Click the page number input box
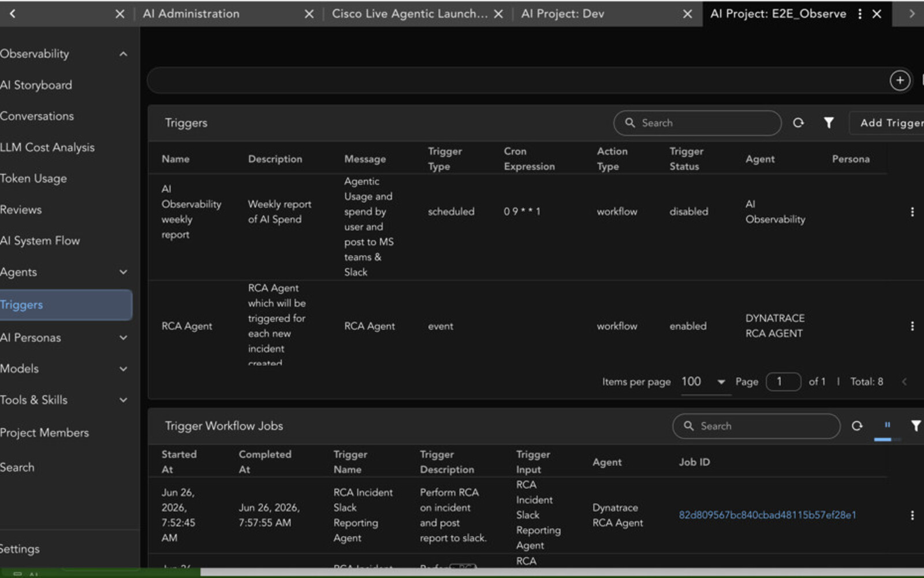Image resolution: width=924 pixels, height=578 pixels. click(783, 381)
